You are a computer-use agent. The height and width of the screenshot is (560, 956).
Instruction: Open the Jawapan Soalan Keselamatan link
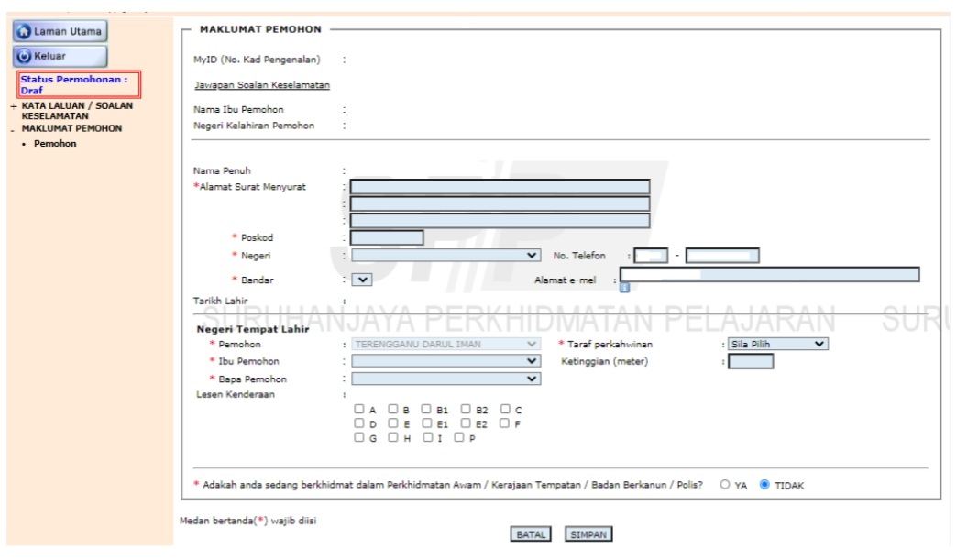tap(262, 85)
